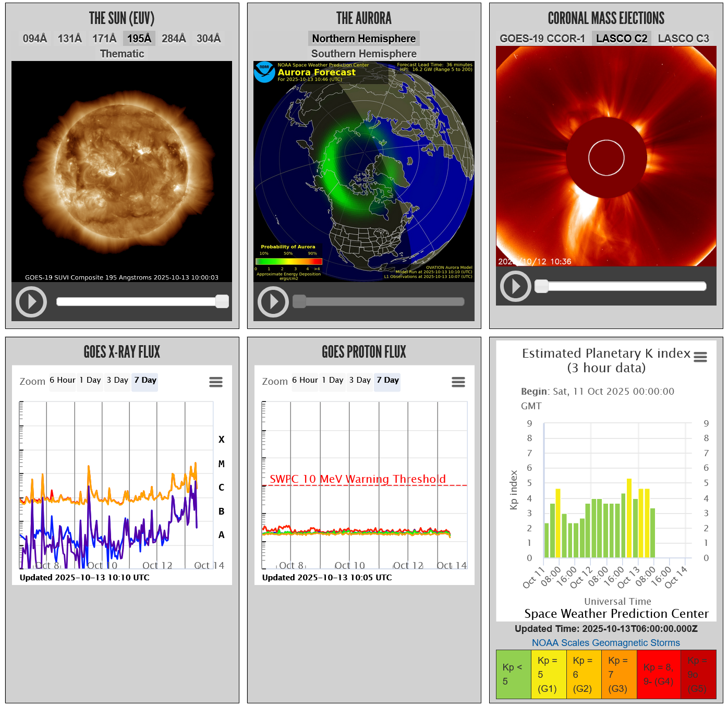Play the Sun EUV image animation

31,302
